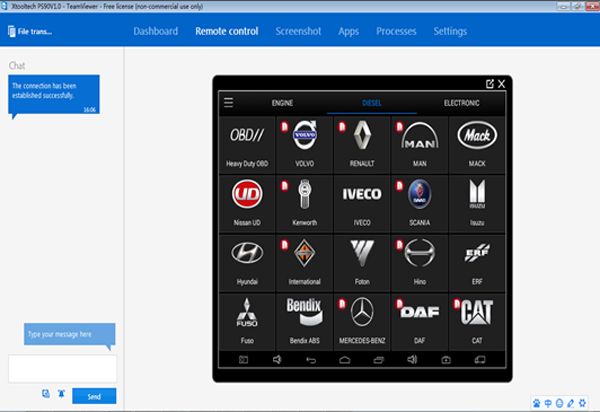Open the Processes tab
The width and height of the screenshot is (600, 412).
396,31
